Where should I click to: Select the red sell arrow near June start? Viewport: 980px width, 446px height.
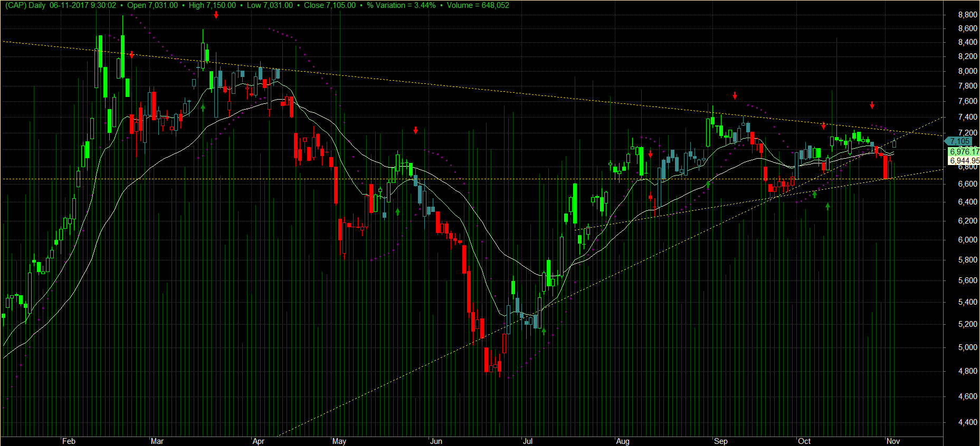click(415, 130)
